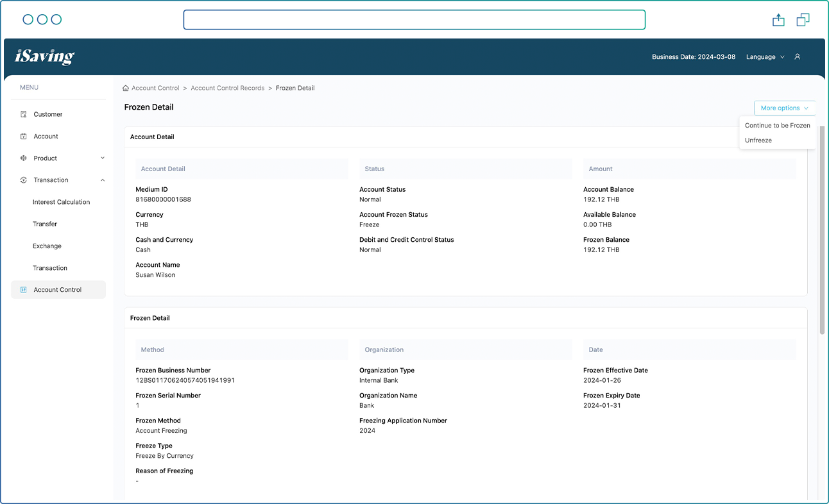829x504 pixels.
Task: Click the share icon in browser bar
Action: [x=778, y=20]
